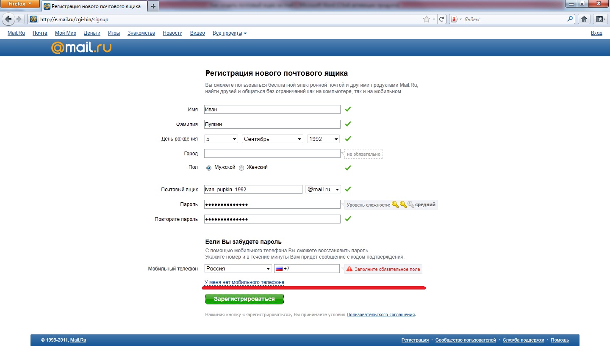Screen dimensions: 610x364
Task: Open footer Служба поддержки link
Action: (523, 340)
